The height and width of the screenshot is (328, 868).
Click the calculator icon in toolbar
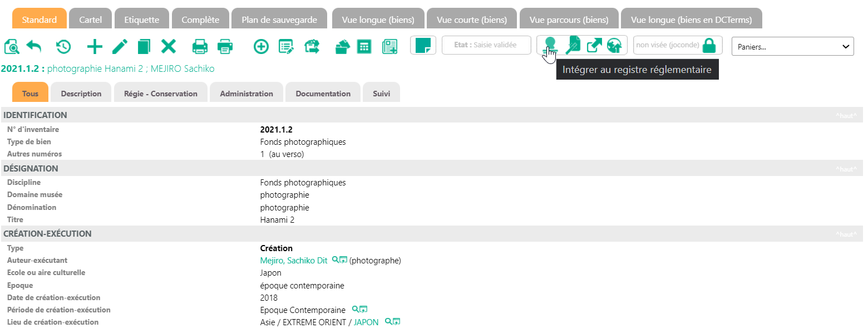(x=364, y=46)
